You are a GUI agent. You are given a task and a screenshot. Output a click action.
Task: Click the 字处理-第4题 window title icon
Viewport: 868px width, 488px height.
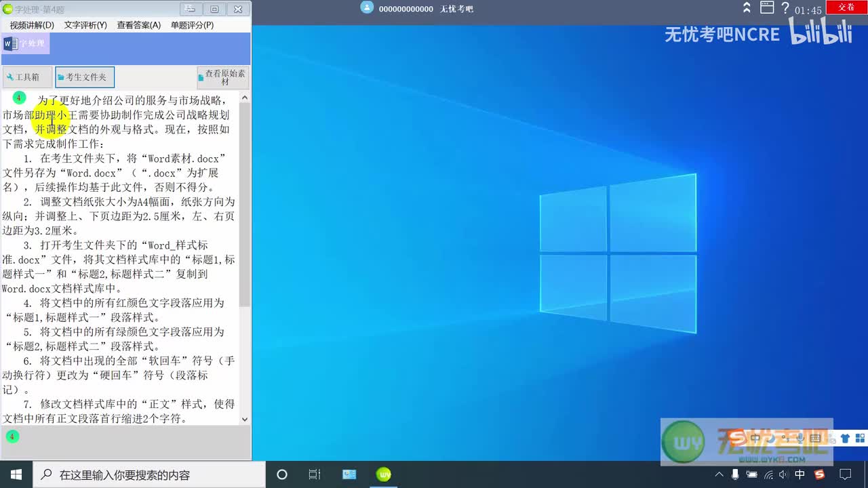[x=8, y=9]
